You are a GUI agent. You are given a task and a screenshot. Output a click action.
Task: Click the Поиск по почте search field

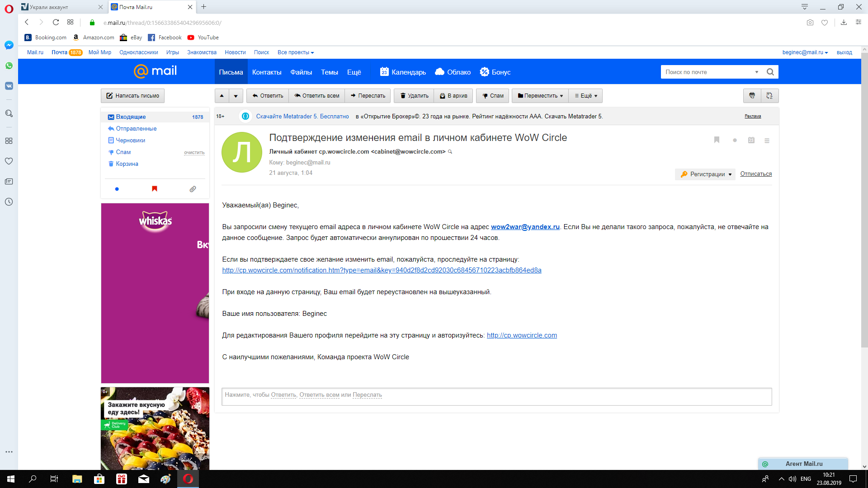(708, 72)
